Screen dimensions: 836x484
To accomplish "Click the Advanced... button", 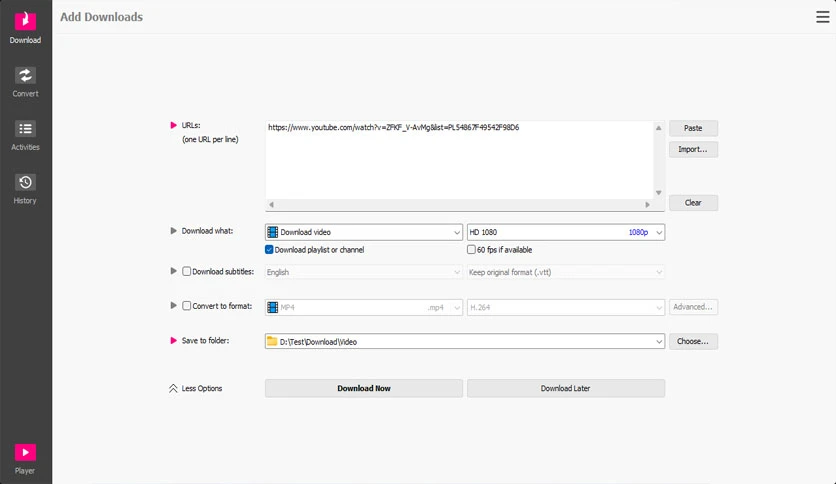I will coord(693,307).
